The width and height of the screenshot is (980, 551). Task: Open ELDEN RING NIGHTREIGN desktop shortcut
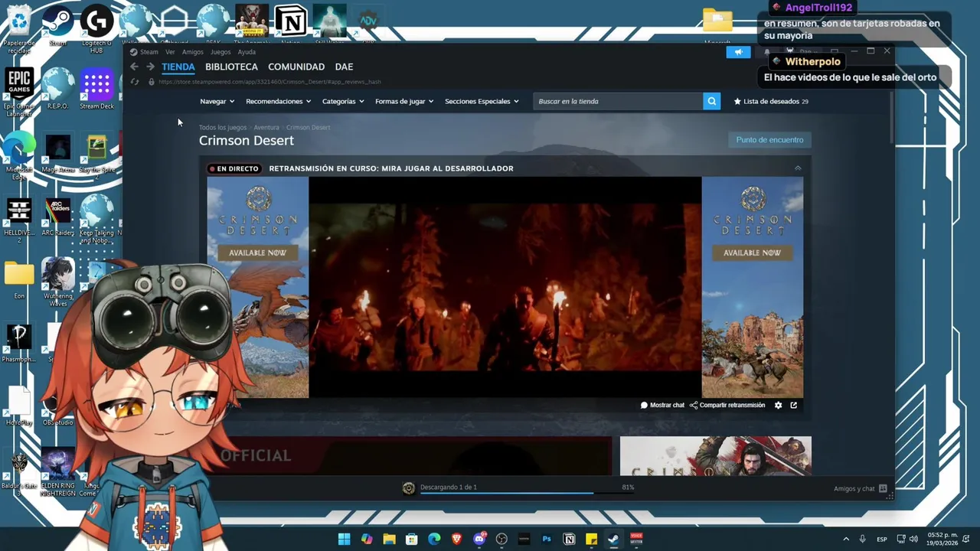pos(58,473)
